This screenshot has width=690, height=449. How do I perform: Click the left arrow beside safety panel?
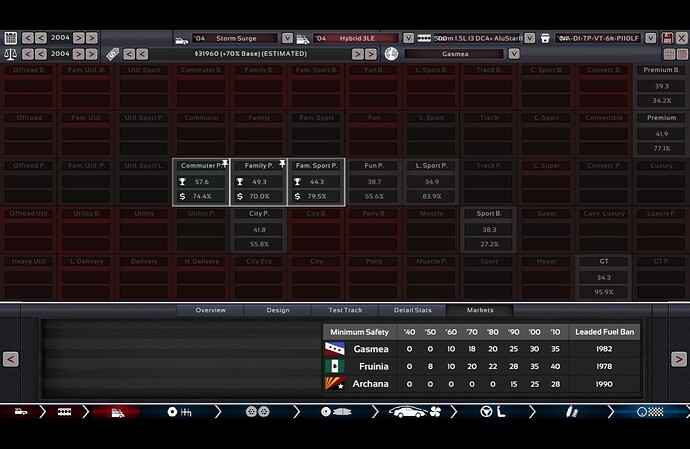tap(10, 359)
